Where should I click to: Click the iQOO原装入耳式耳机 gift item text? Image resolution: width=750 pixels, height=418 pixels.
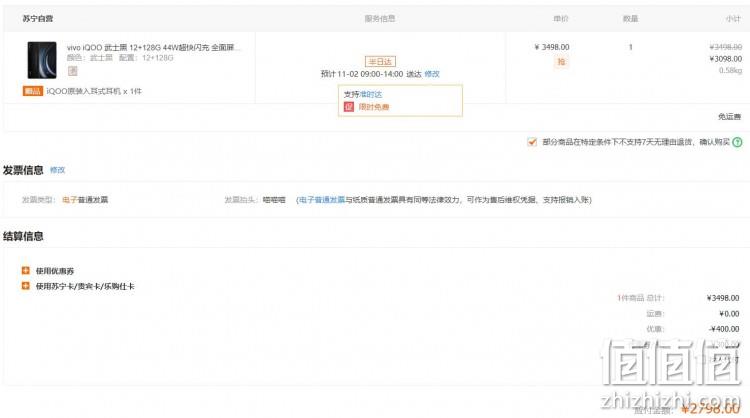[94, 91]
